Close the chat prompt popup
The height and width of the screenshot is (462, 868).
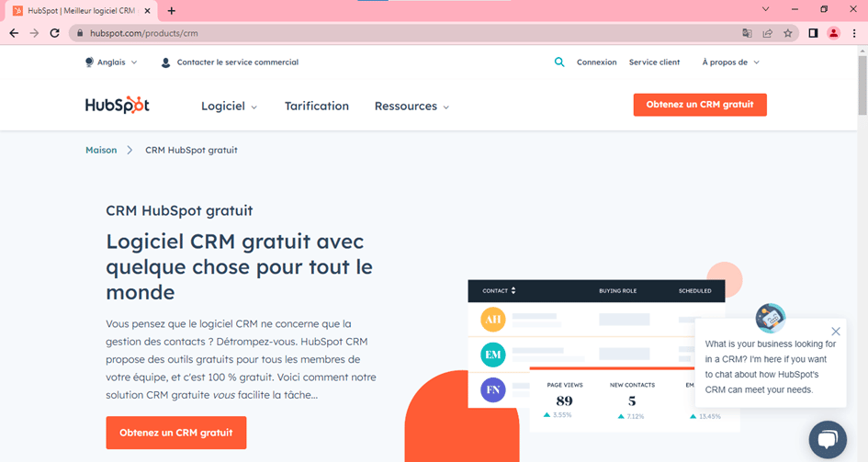coord(835,332)
